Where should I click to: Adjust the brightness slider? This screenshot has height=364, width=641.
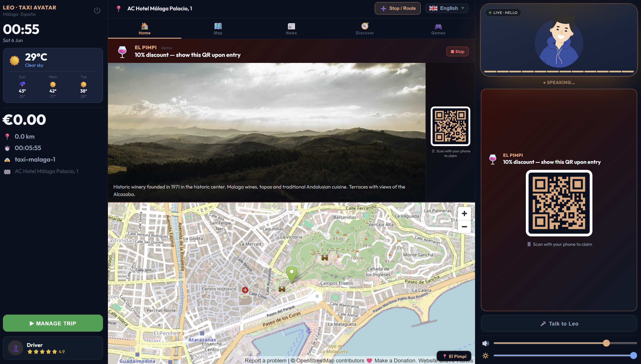coord(565,355)
